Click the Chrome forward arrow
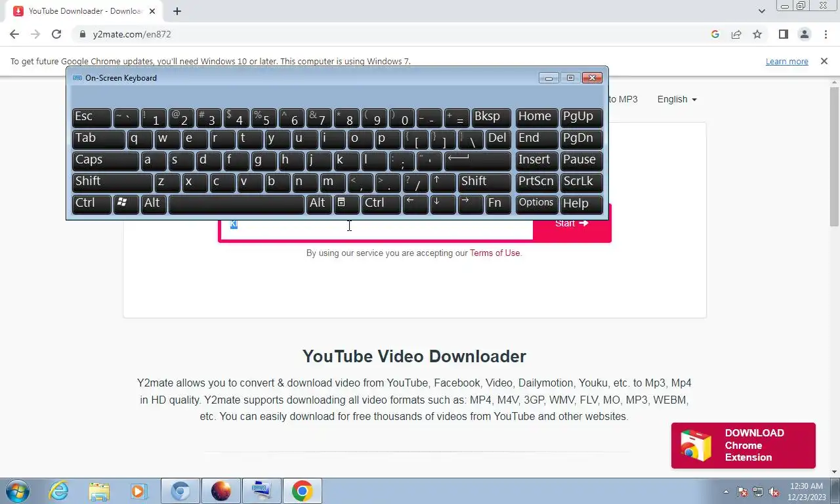840x504 pixels. click(35, 34)
